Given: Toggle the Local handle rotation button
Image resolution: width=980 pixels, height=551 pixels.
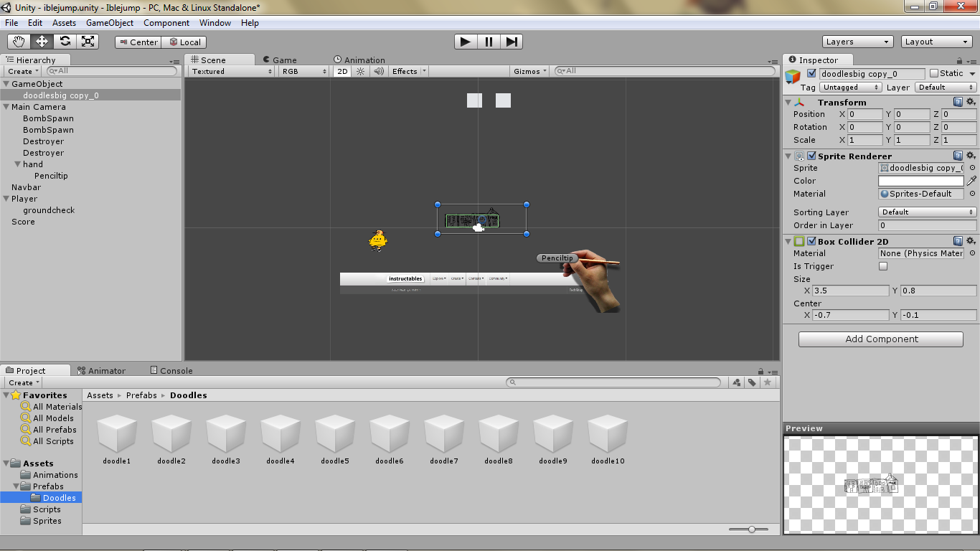Looking at the screenshot, I should point(184,42).
